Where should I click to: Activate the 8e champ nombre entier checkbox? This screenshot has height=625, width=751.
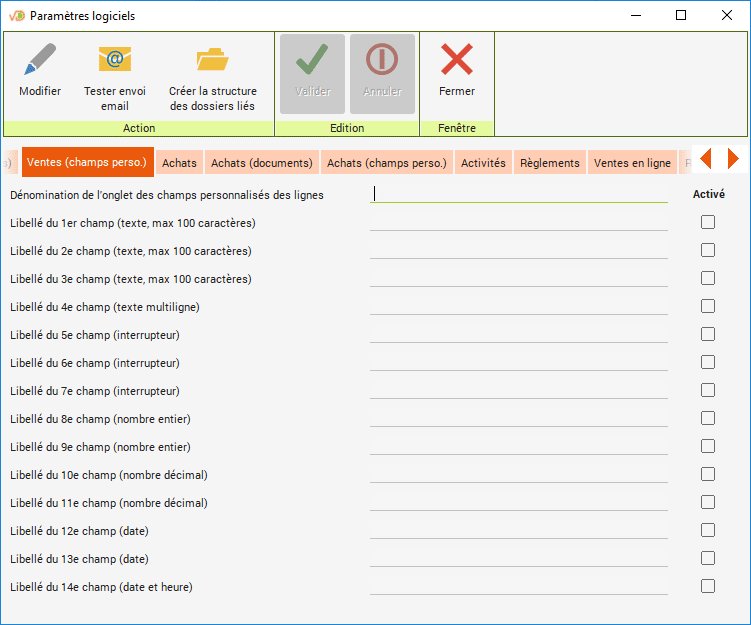708,418
